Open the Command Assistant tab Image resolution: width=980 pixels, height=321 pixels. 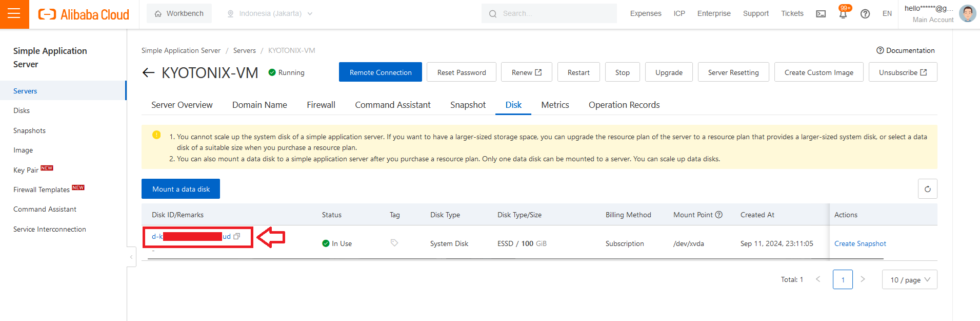tap(393, 105)
